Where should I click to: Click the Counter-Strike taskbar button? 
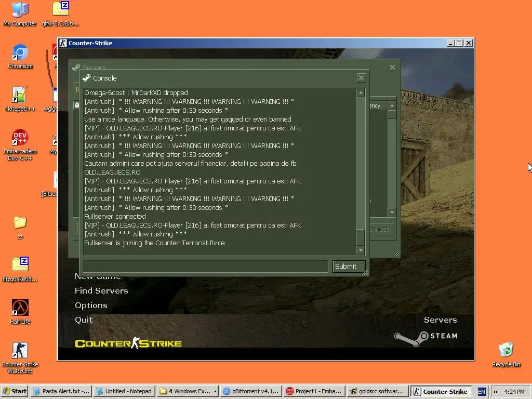[x=441, y=391]
